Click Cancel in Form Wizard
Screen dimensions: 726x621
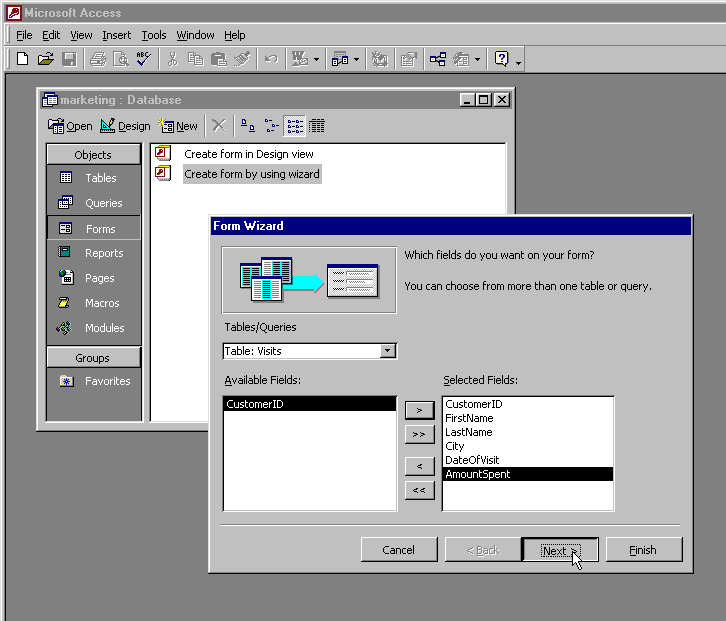(399, 550)
